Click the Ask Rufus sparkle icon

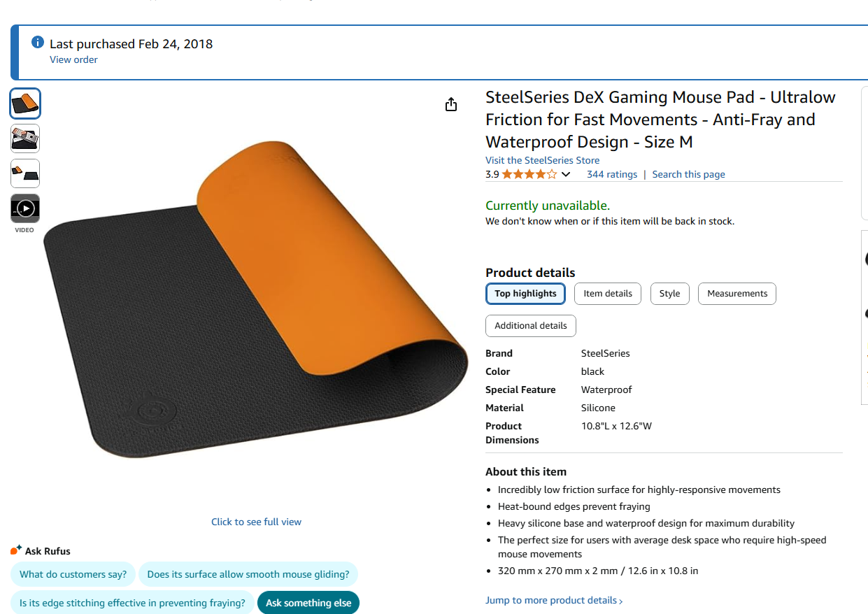point(16,550)
